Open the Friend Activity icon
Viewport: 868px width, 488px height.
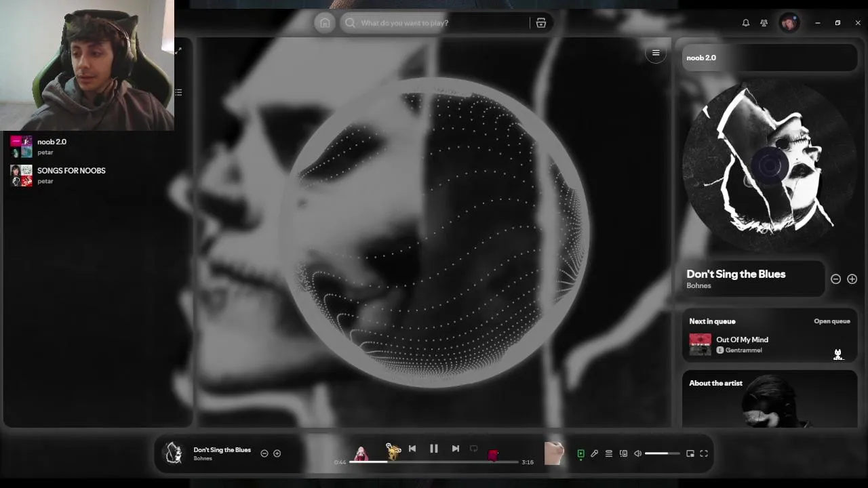764,22
